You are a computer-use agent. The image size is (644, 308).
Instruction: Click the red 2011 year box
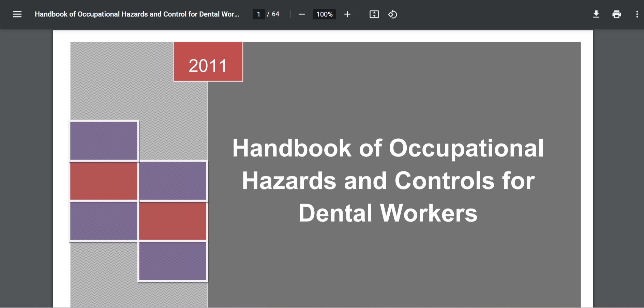tap(208, 61)
